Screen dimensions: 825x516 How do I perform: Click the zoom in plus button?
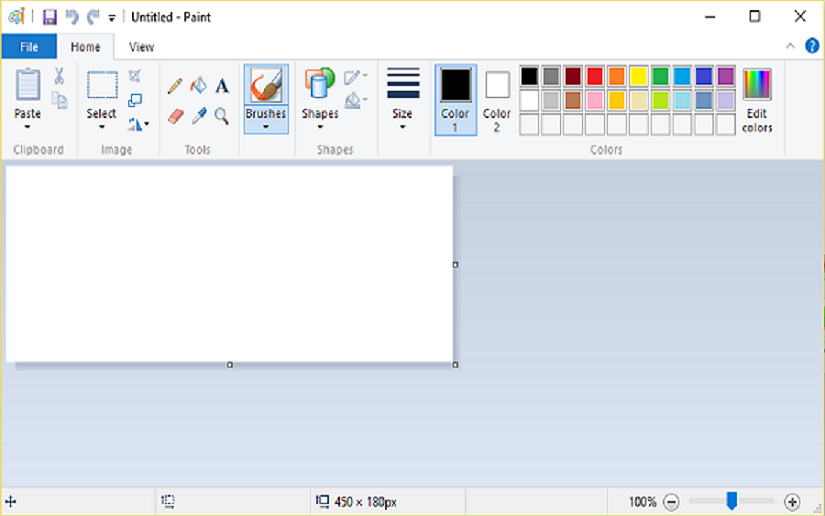tap(792, 501)
